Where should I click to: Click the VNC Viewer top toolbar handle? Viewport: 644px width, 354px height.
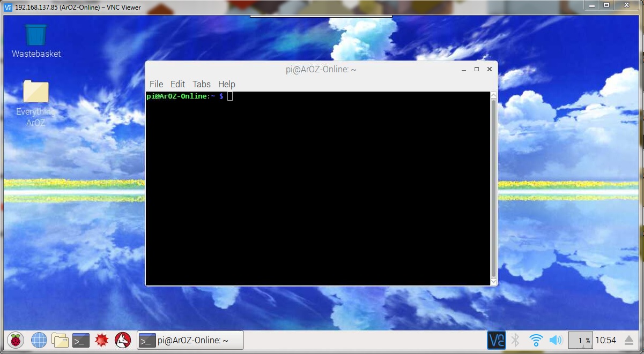click(321, 16)
